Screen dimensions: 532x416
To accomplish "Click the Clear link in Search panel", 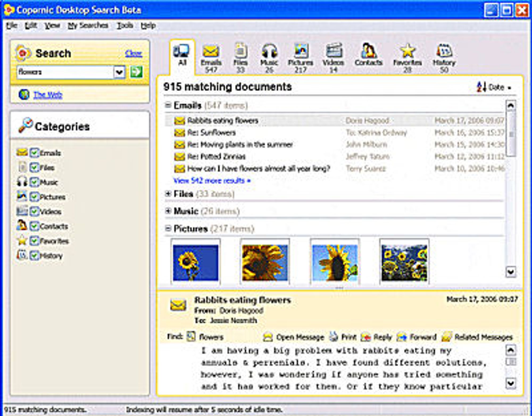I will [x=134, y=53].
